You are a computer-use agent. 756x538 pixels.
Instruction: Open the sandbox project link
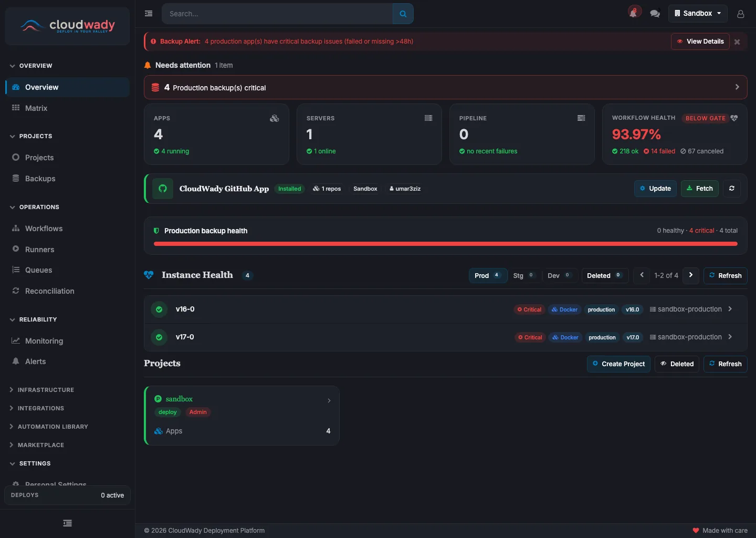click(179, 399)
